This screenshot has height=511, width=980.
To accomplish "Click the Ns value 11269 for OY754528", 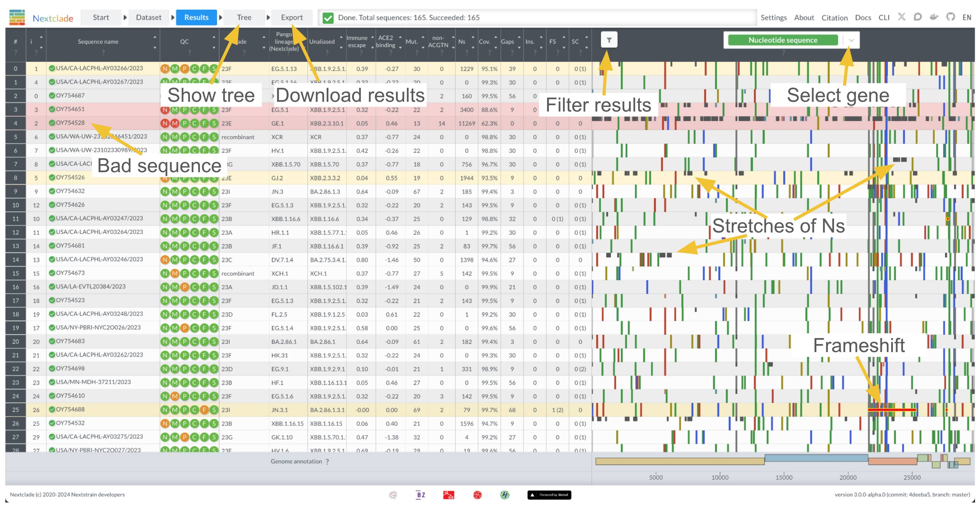I will coord(466,124).
